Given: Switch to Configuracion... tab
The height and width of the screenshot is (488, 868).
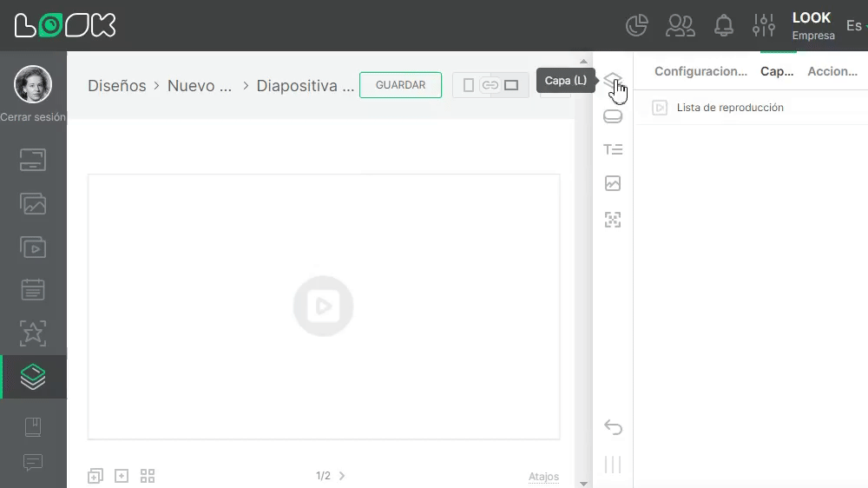Looking at the screenshot, I should pyautogui.click(x=700, y=71).
